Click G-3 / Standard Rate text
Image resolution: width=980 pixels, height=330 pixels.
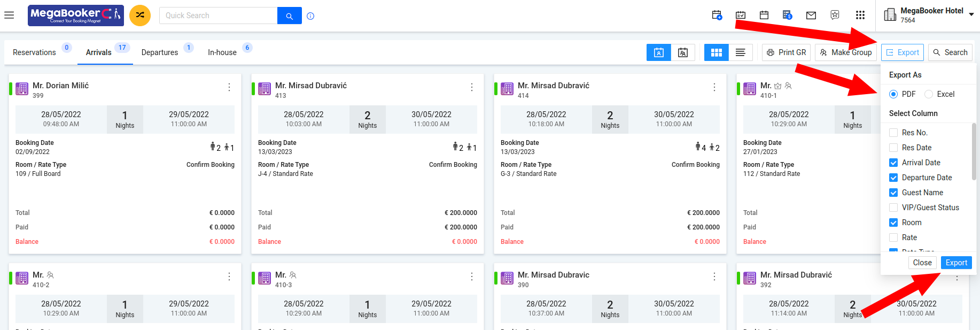(x=528, y=174)
